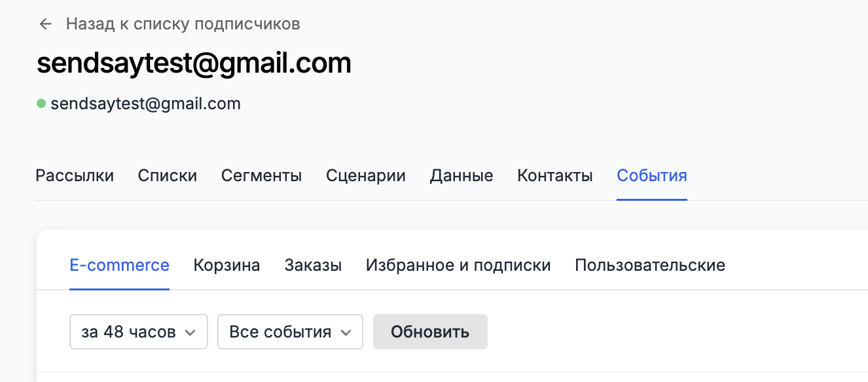The width and height of the screenshot is (868, 382).
Task: Click the sendsaytest@gmail.com page heading
Action: (194, 63)
